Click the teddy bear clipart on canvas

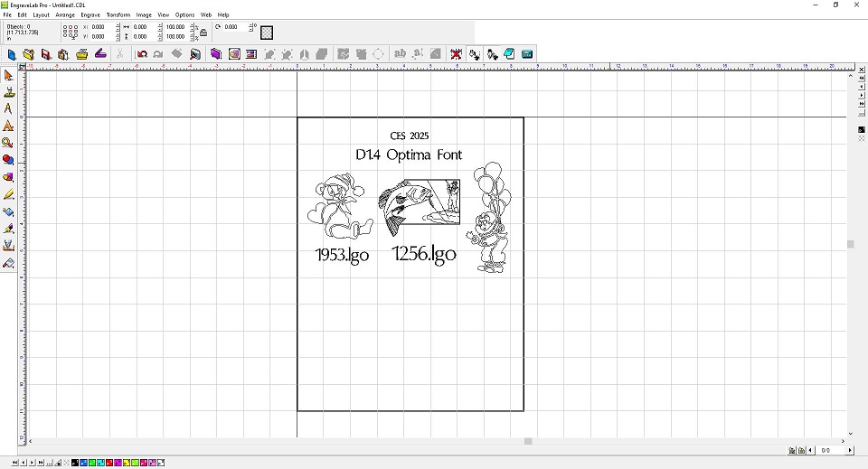click(x=340, y=206)
